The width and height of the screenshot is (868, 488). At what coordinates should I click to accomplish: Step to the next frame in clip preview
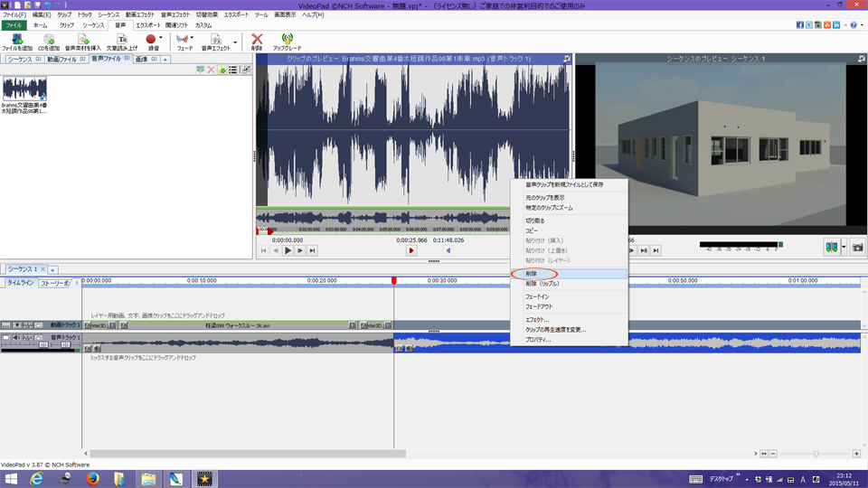click(300, 250)
